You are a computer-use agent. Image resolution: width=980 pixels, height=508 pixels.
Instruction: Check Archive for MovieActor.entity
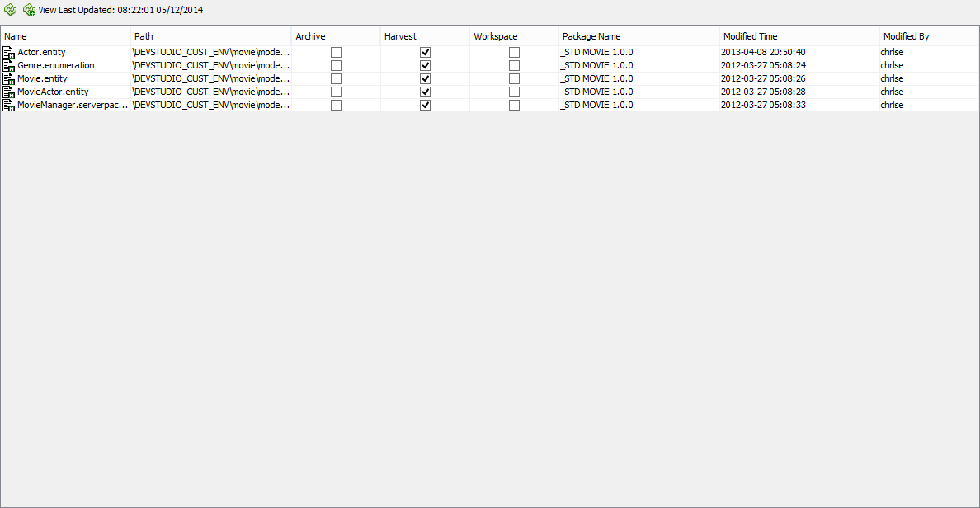click(337, 92)
